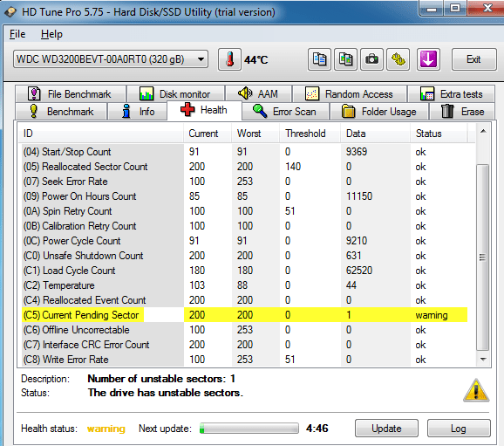
Task: Click the orange Health status 'warning' text
Action: pos(106,429)
